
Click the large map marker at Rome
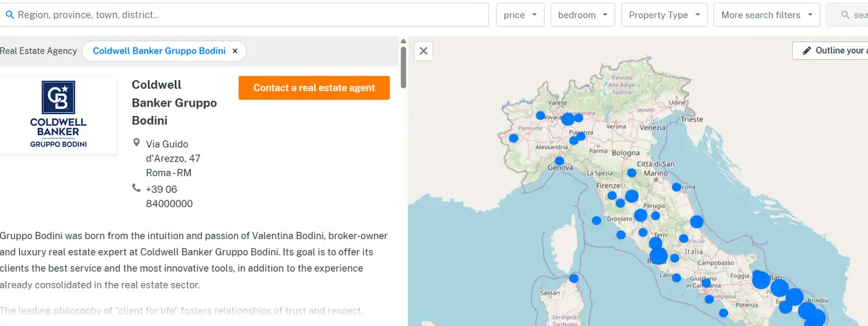pos(658,255)
